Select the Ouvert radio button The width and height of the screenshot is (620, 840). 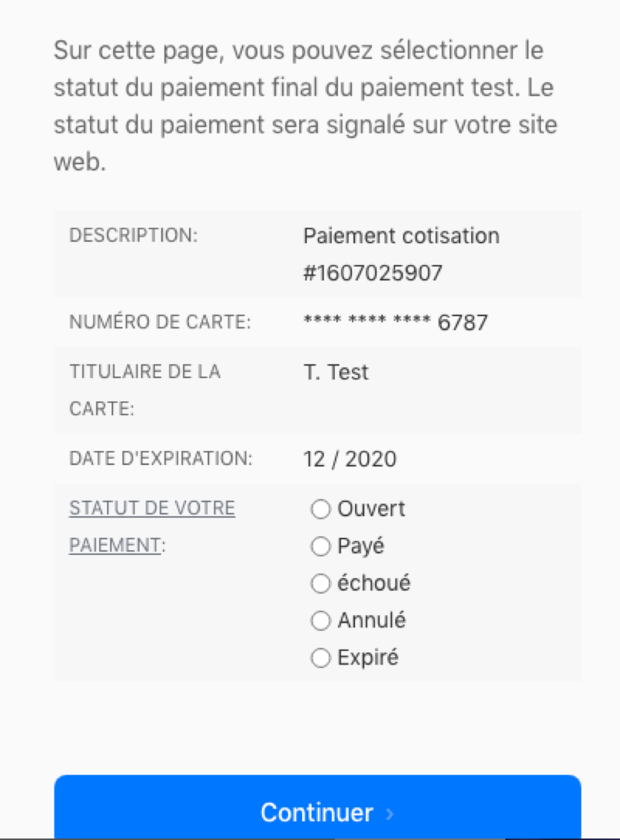tap(320, 510)
